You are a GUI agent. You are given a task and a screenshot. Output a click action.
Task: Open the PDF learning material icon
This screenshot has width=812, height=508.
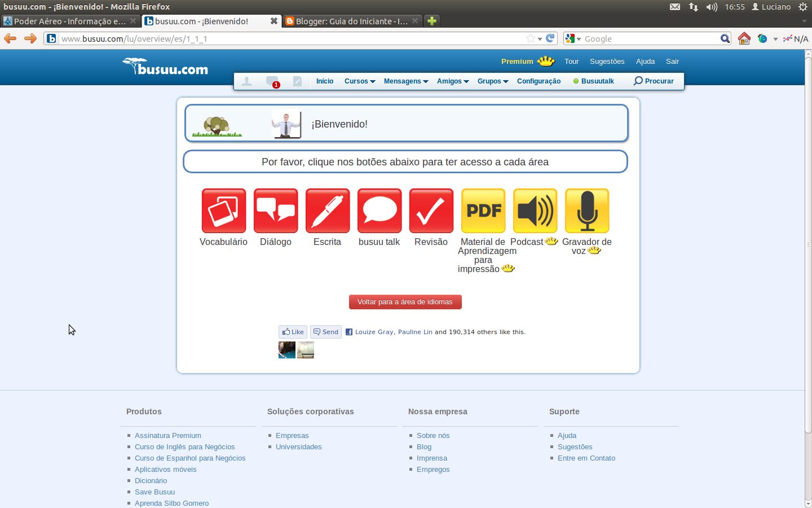click(483, 211)
